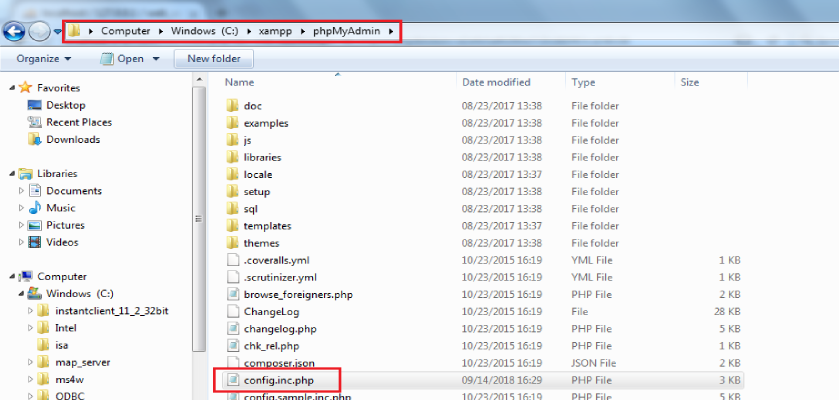Click the Pictures library icon

point(35,225)
